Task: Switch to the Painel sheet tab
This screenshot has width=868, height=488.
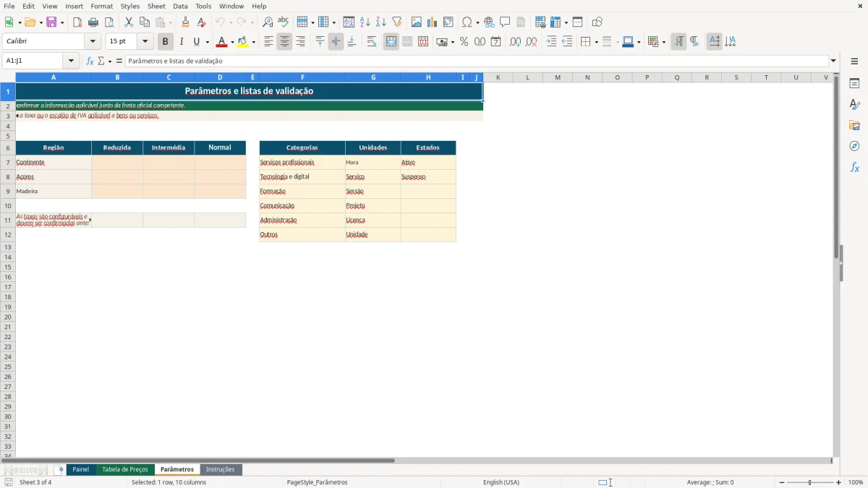Action: click(x=81, y=470)
